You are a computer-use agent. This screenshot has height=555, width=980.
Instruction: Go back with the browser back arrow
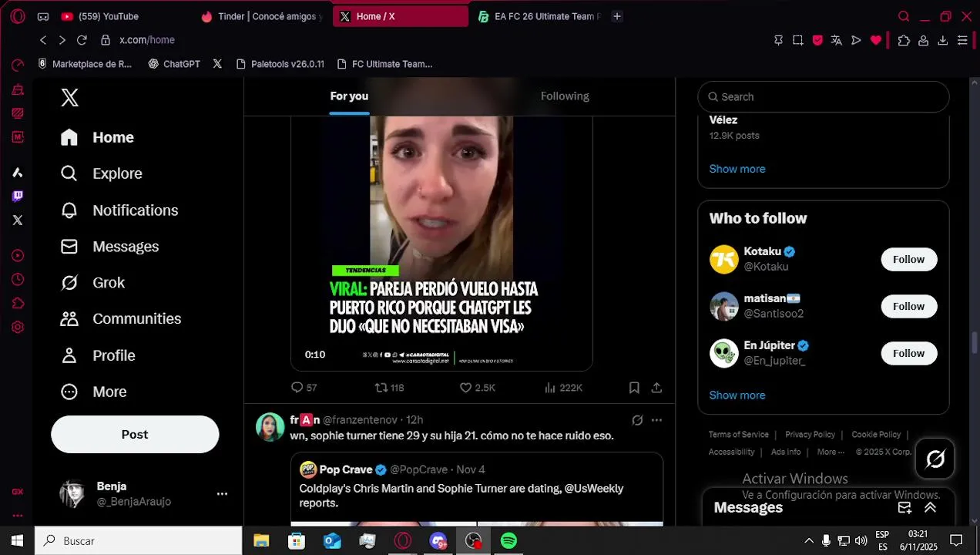coord(43,40)
